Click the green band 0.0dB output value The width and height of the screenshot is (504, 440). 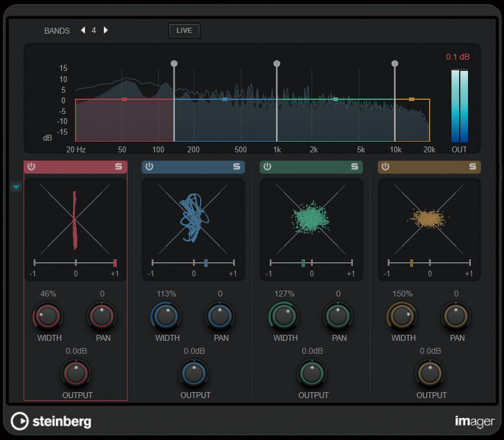[312, 351]
